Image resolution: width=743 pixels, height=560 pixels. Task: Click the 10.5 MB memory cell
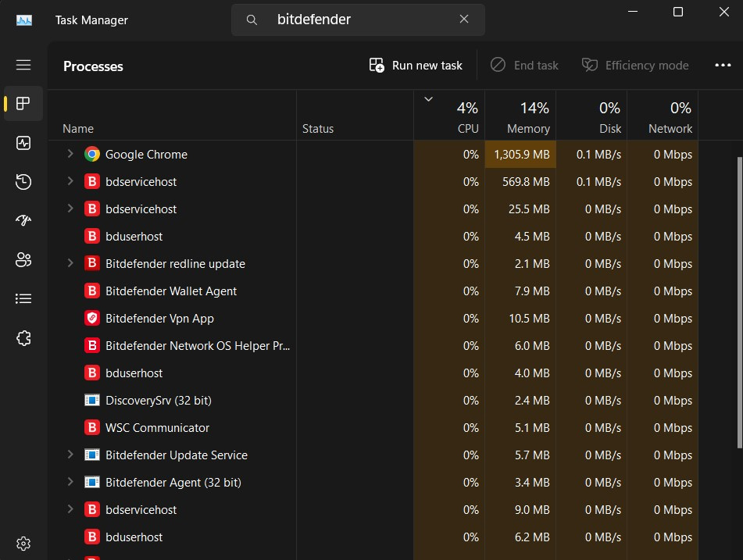[520, 319]
